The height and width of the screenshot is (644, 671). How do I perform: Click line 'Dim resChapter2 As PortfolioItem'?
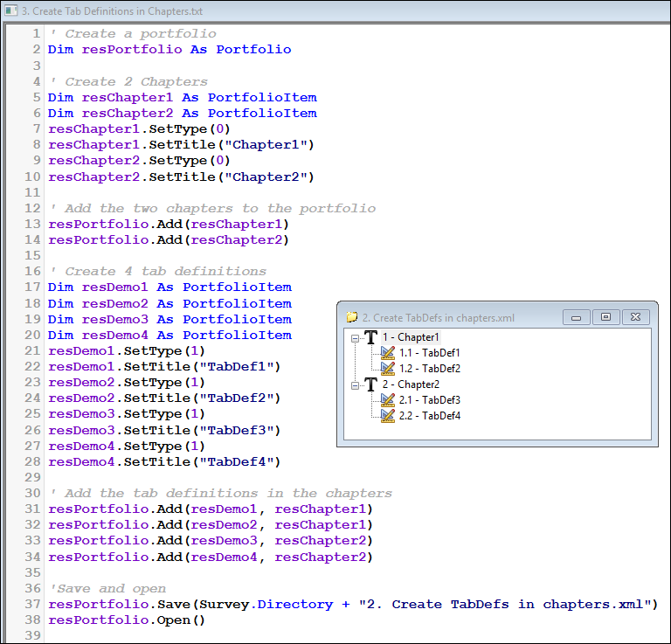(183, 114)
